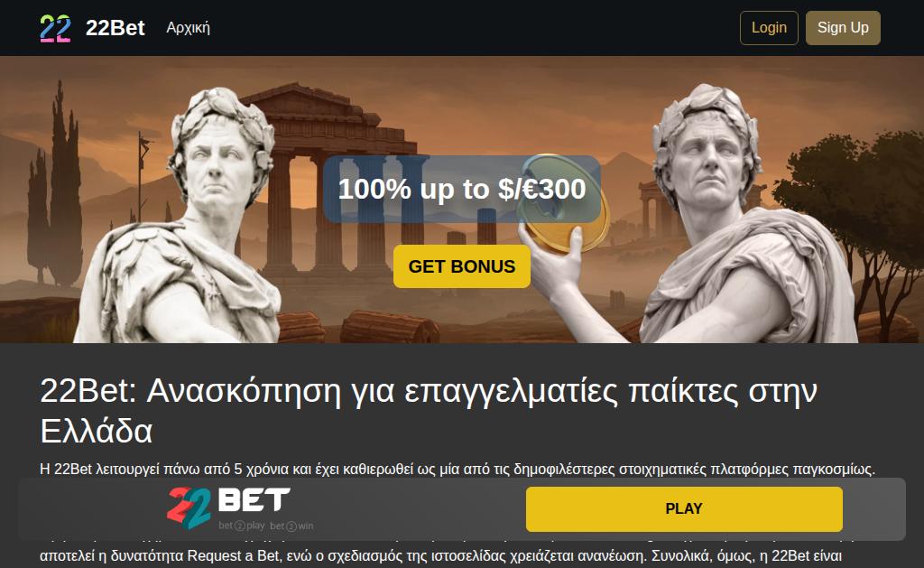
Task: Open the Αρχική menu item
Action: click(x=188, y=28)
